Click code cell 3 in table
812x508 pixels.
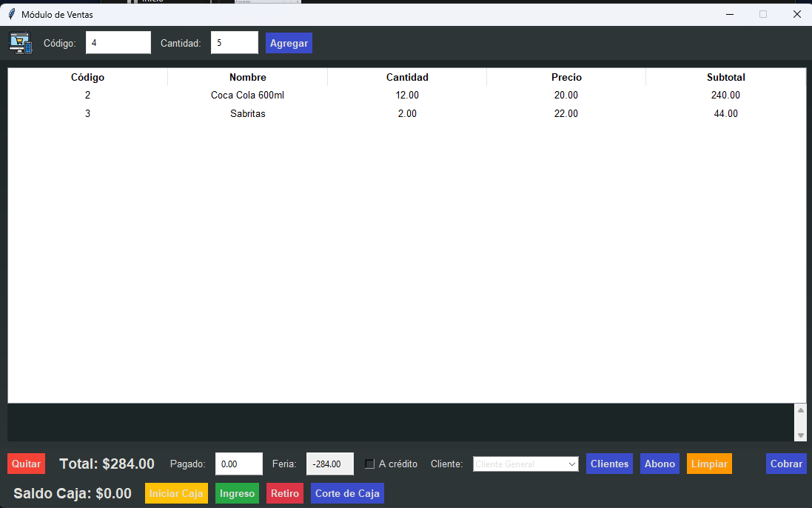click(x=87, y=113)
